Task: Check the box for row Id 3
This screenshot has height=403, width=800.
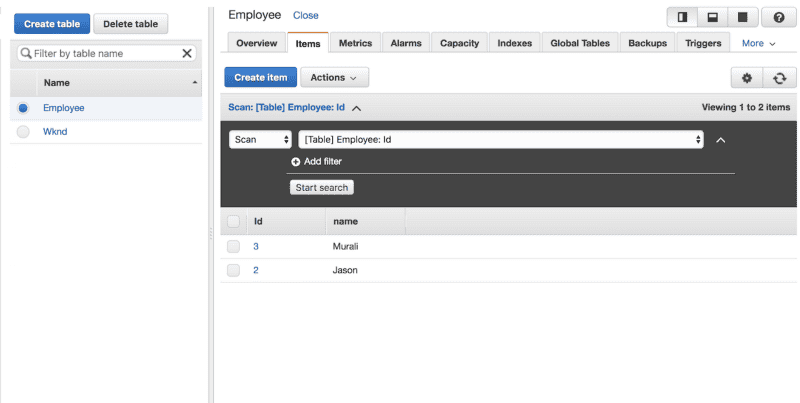Action: 233,246
